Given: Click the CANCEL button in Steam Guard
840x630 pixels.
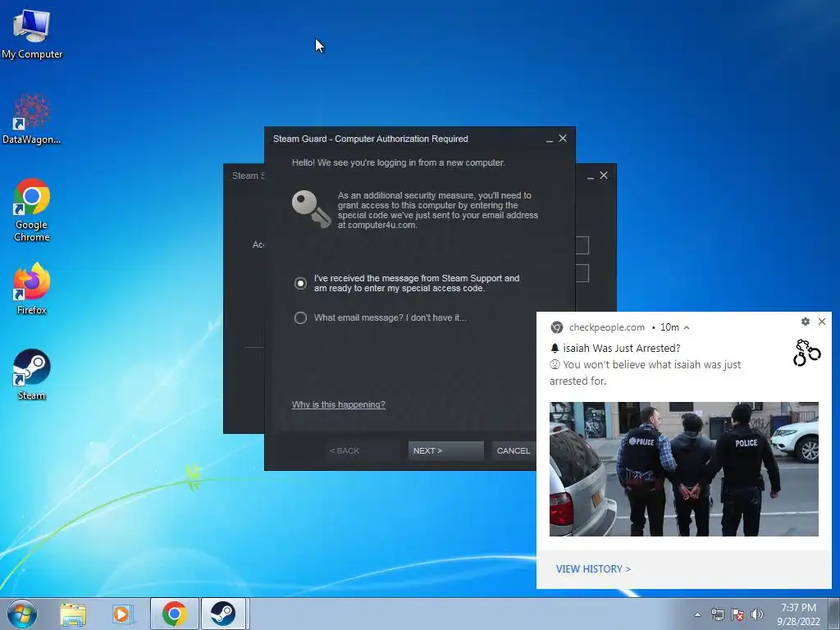Looking at the screenshot, I should pos(514,450).
